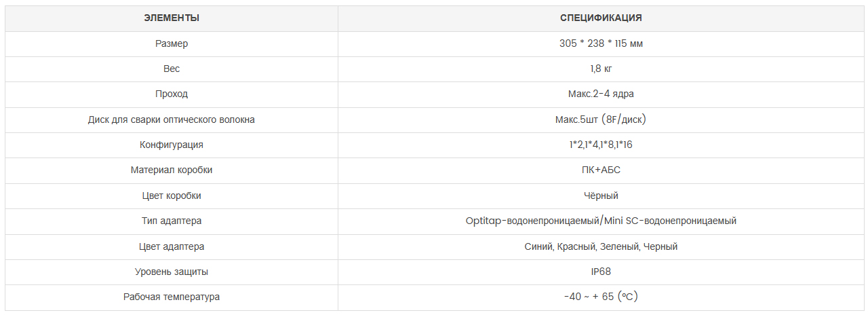Click the 1*2,1*4,1*8,1*16 configuration value
The width and height of the screenshot is (868, 315).
(601, 145)
